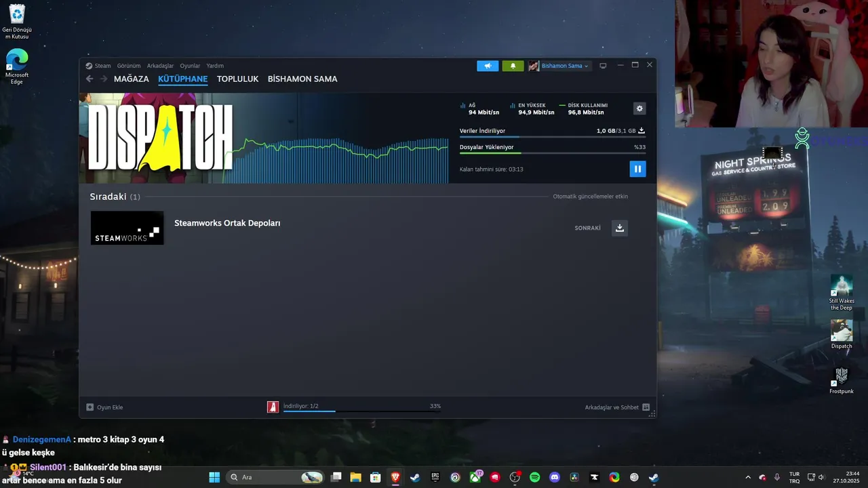Click the Dosyalar Yükleniyor progress bar
This screenshot has width=868, height=488.
coord(552,153)
